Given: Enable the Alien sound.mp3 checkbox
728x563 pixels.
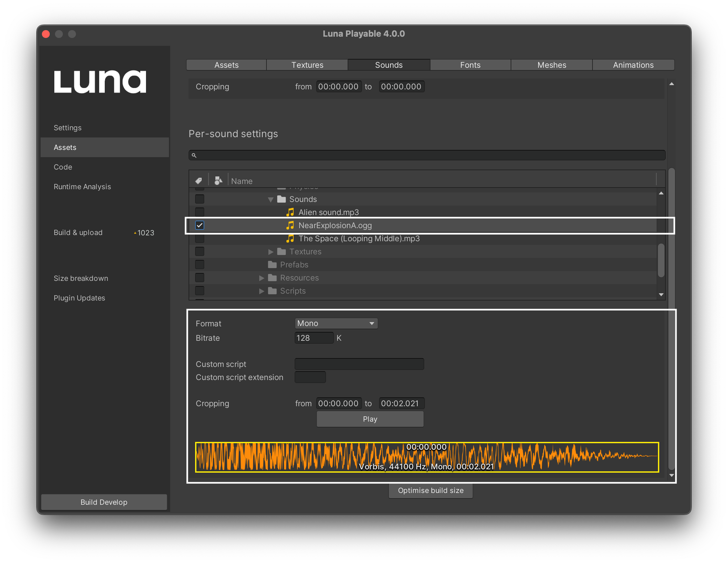Looking at the screenshot, I should (x=200, y=212).
